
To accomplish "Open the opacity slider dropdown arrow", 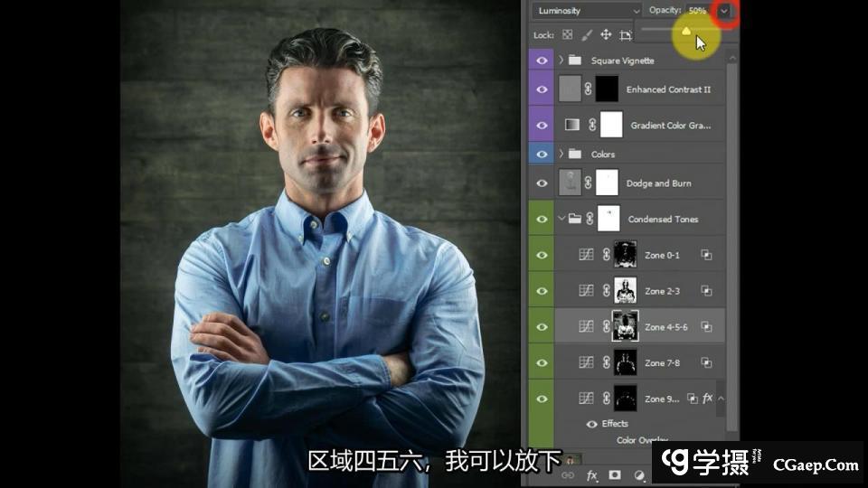I will [724, 11].
